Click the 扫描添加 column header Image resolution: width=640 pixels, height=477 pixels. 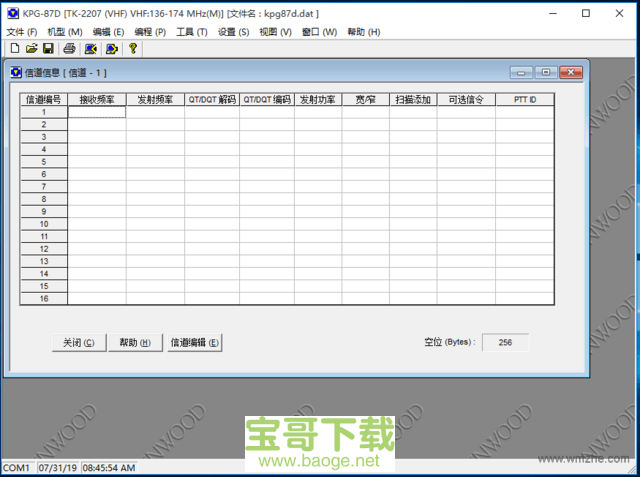point(413,100)
